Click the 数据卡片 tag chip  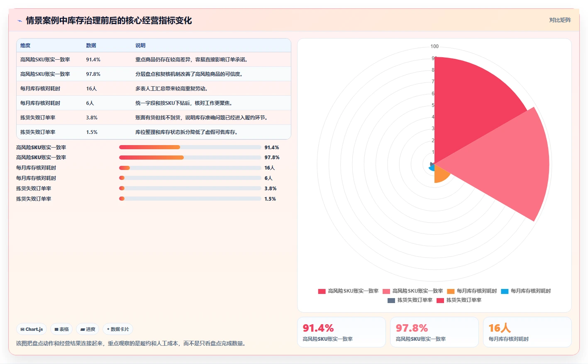118,329
